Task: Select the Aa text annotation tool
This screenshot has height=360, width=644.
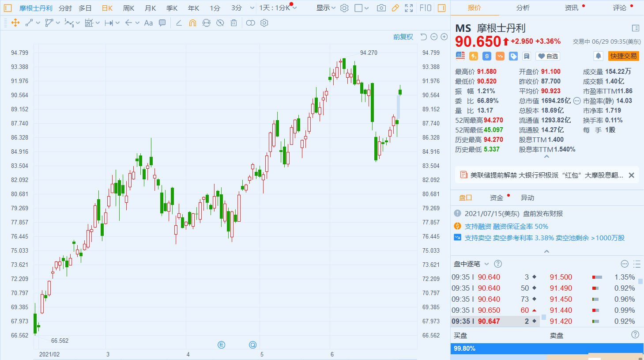Action: [x=148, y=23]
